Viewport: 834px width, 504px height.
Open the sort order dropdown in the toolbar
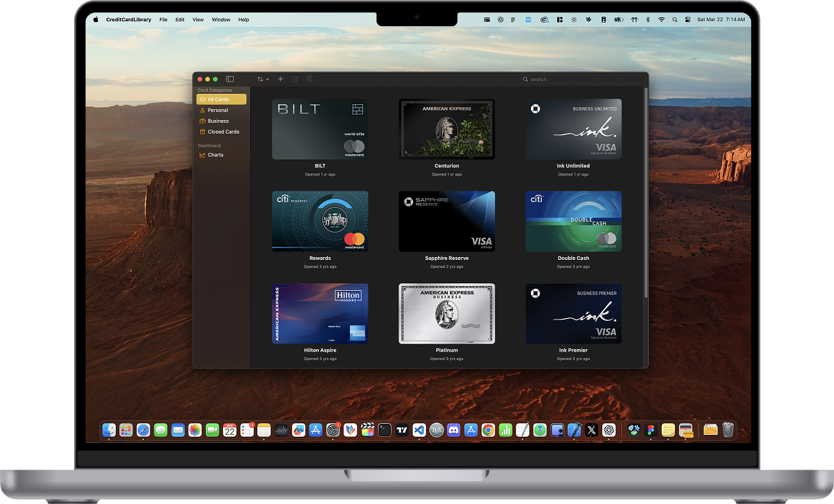coord(263,79)
